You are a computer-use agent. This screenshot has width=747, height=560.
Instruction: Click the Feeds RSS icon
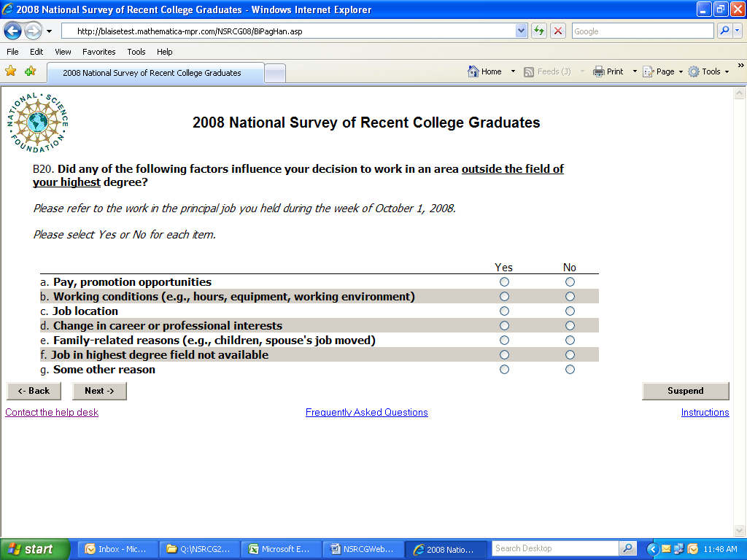click(529, 72)
